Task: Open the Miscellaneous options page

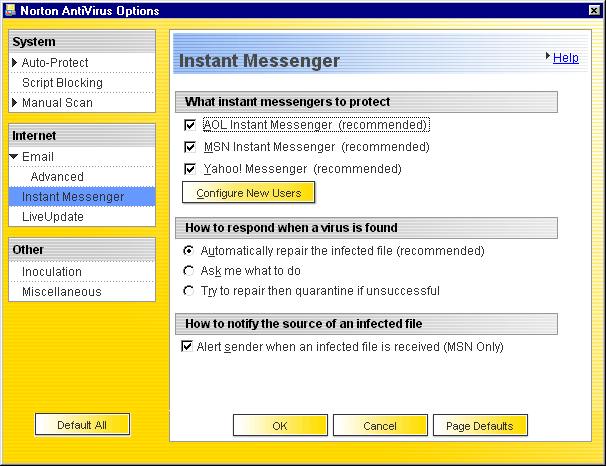Action: [61, 292]
